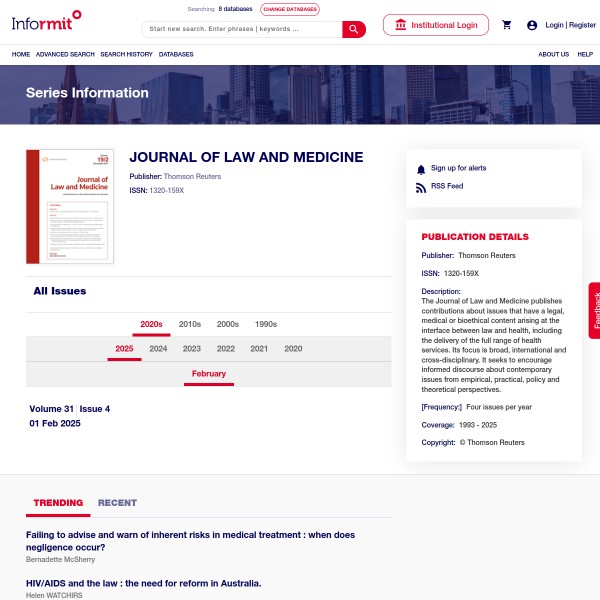Screen dimensions: 600x600
Task: Select the February month tab
Action: 209,374
